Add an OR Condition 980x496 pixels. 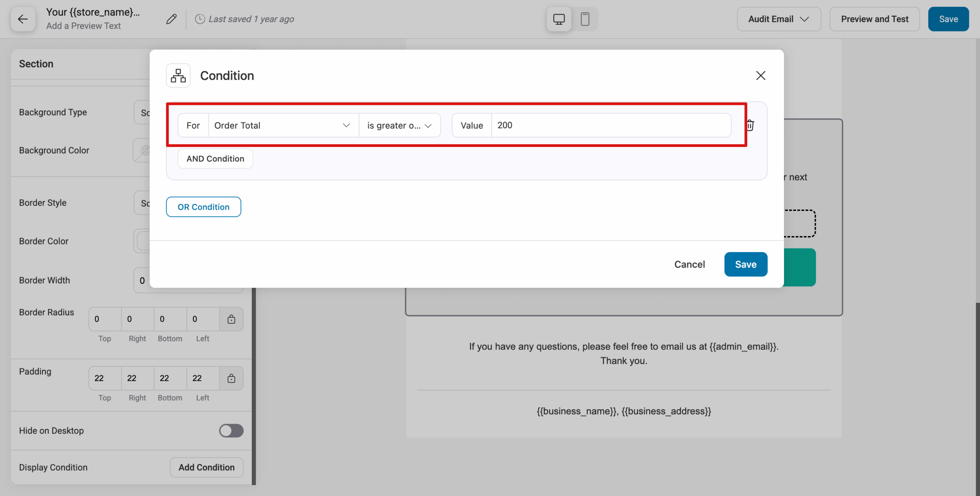[204, 207]
